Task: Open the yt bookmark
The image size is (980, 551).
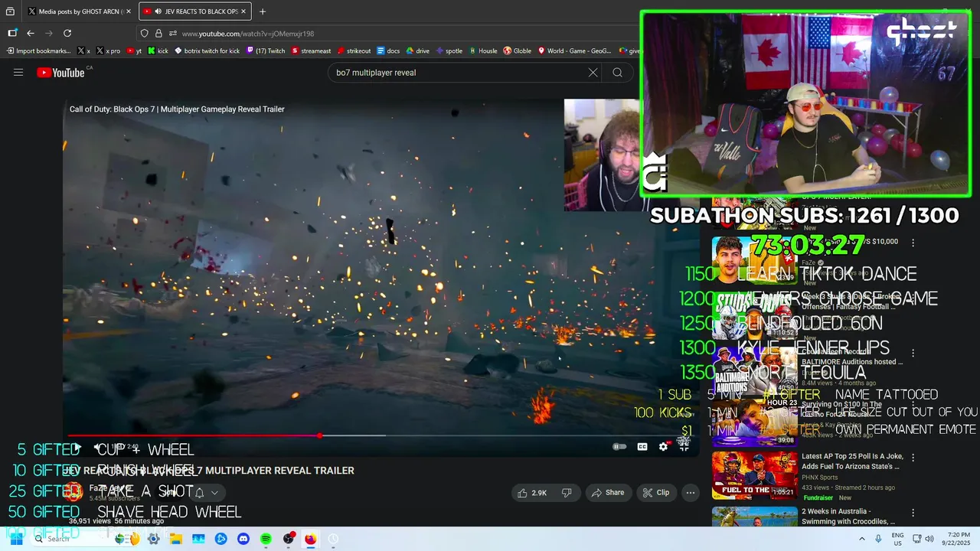Action: click(x=134, y=51)
